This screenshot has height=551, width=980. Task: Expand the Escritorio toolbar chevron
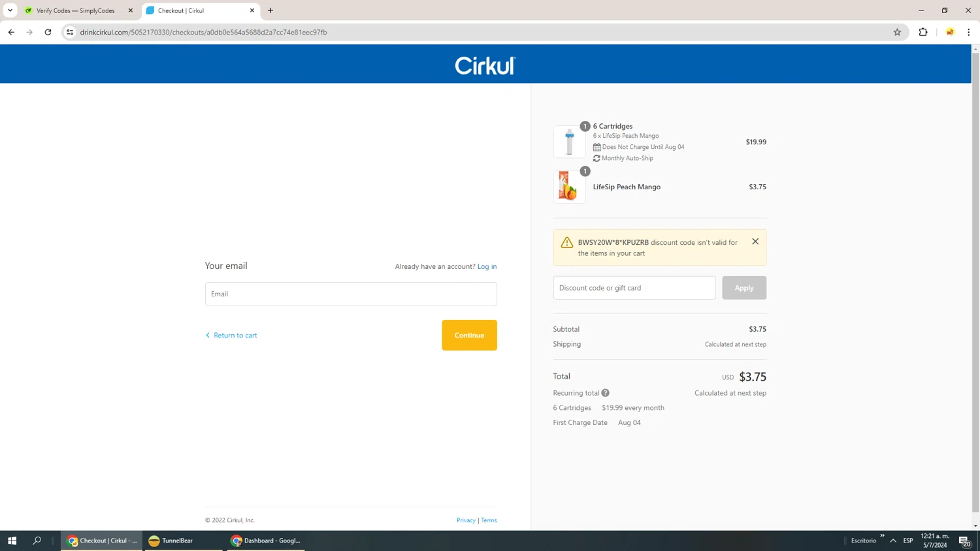[882, 536]
